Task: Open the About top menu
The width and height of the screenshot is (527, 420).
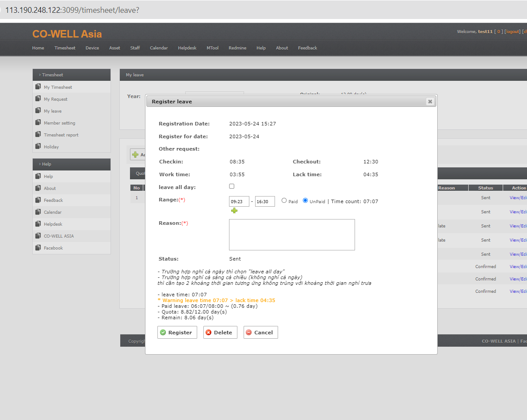Action: [x=282, y=48]
